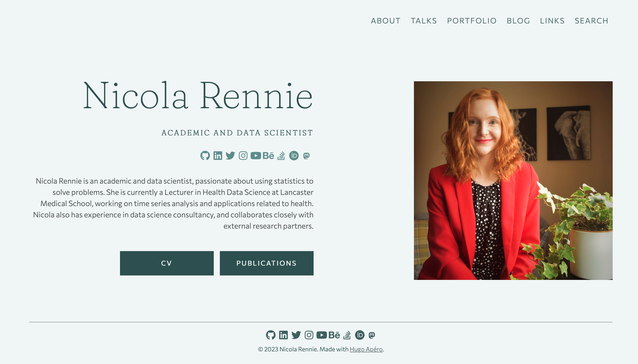
Task: Open the ORCID icon in the header row
Action: coord(294,156)
